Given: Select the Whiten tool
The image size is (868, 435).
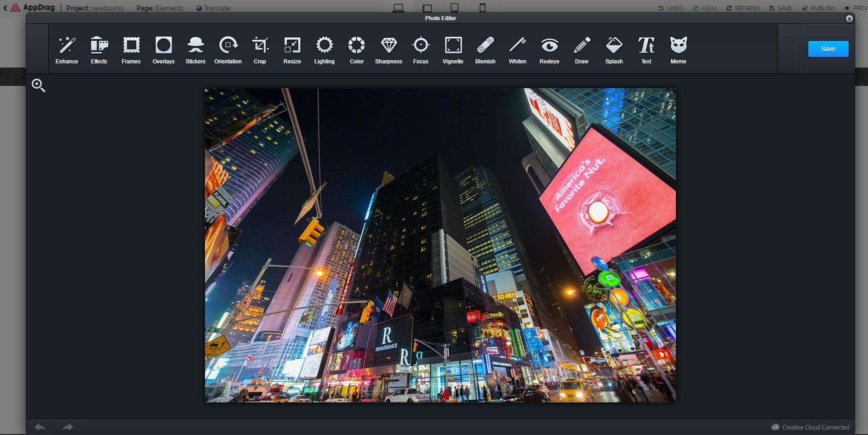Looking at the screenshot, I should [517, 49].
